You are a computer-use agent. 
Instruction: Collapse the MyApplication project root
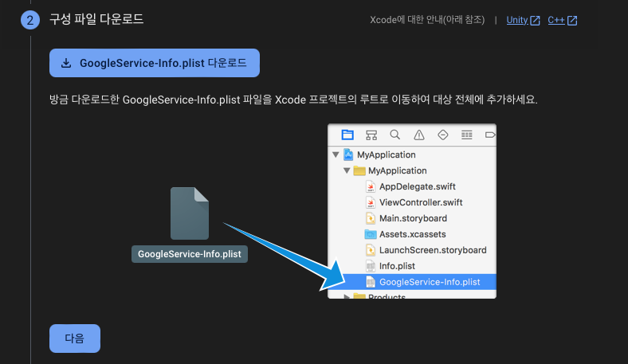pyautogui.click(x=336, y=155)
